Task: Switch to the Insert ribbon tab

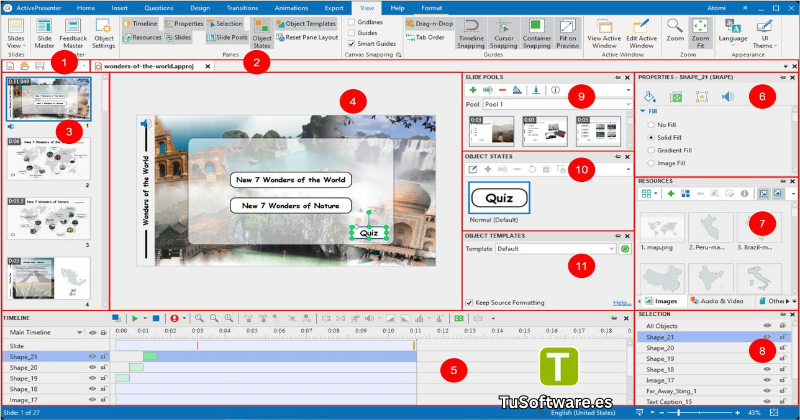Action: click(x=119, y=8)
